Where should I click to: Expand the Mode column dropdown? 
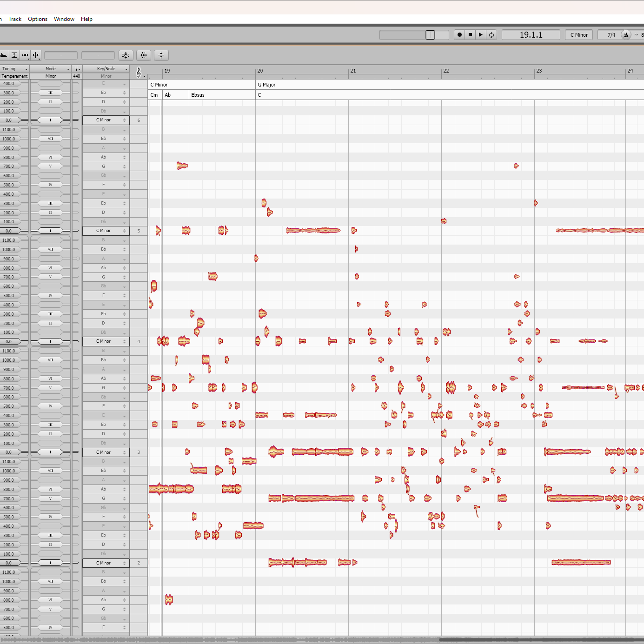51,69
